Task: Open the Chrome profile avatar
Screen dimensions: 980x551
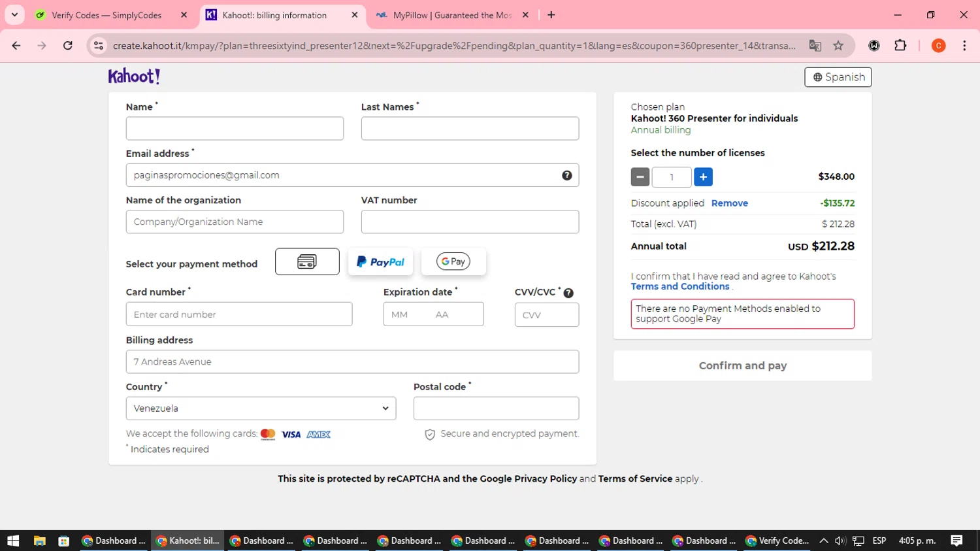Action: [938, 46]
